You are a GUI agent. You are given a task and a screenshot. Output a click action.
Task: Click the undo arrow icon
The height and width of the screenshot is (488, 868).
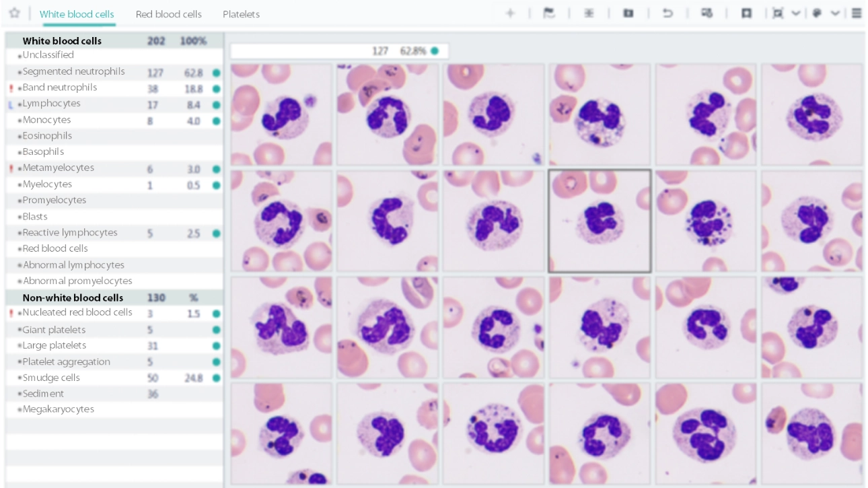[x=667, y=13]
